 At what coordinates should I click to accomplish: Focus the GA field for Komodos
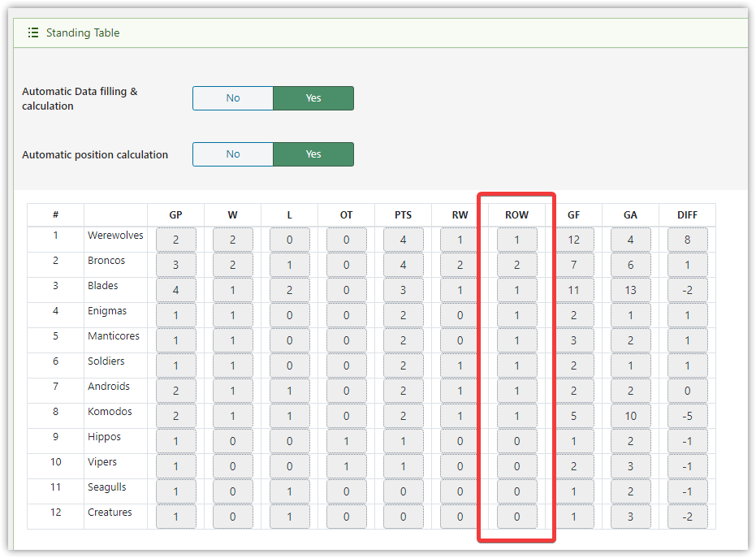[x=631, y=416]
